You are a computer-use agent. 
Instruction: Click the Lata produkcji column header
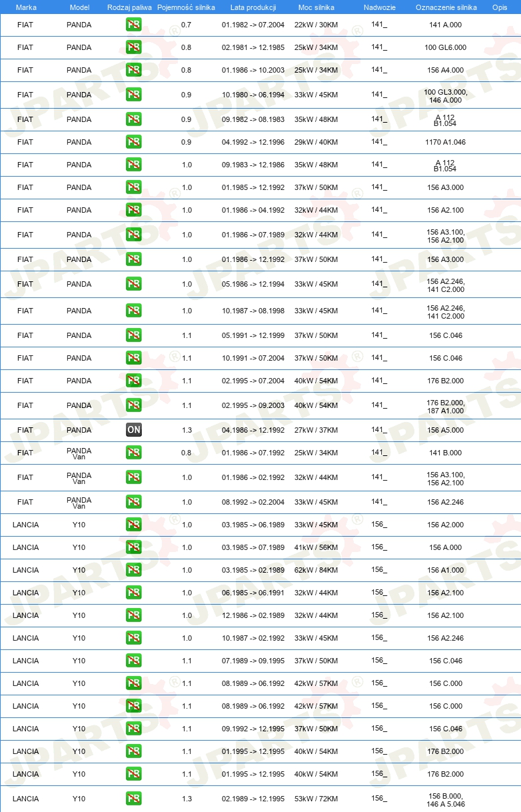[253, 7]
